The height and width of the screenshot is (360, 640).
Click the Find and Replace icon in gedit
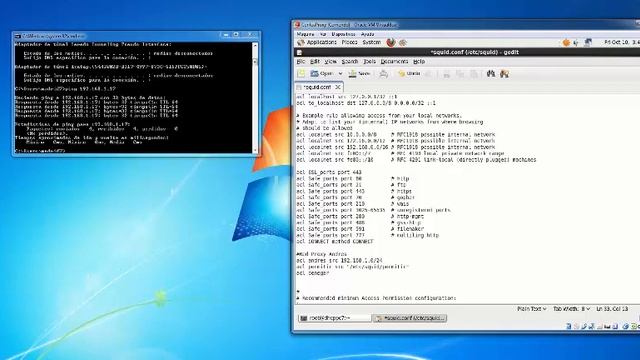pyautogui.click(x=504, y=73)
